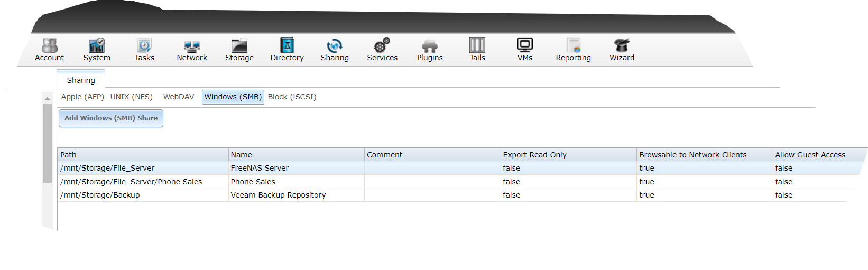The image size is (868, 270).
Task: Select the Veeam Backup Repository share row
Action: pos(278,195)
